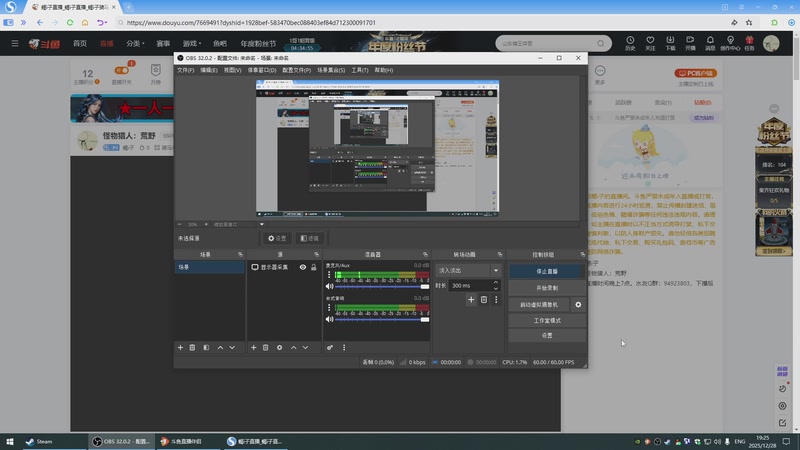The width and height of the screenshot is (800, 450).
Task: Click the 停止直播 button
Action: pos(547,271)
